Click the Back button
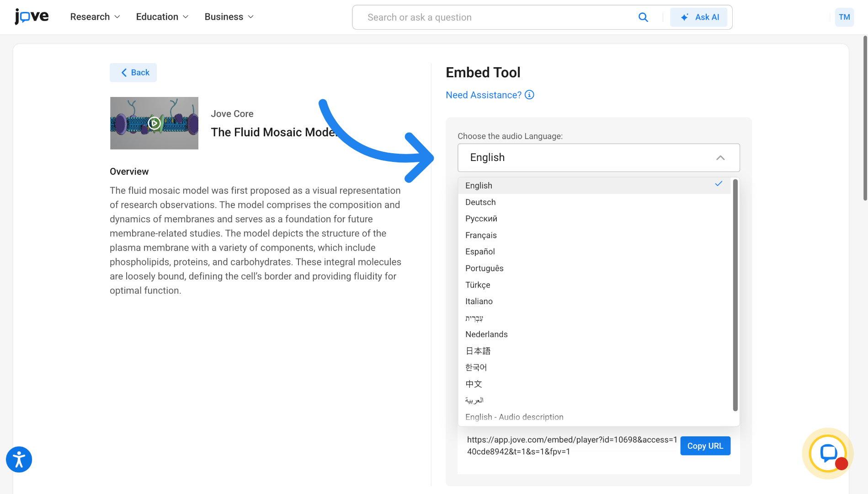The height and width of the screenshot is (494, 868). click(133, 73)
